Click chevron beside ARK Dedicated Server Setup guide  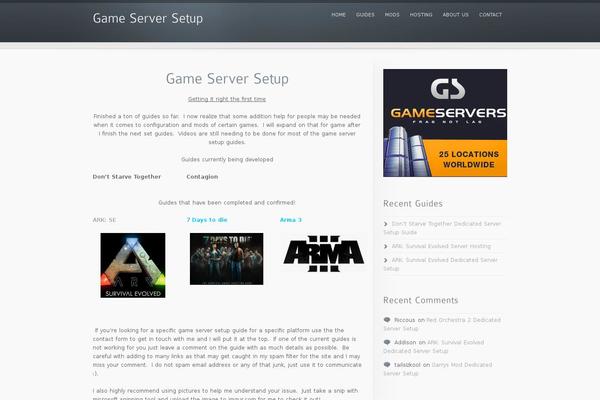point(386,260)
